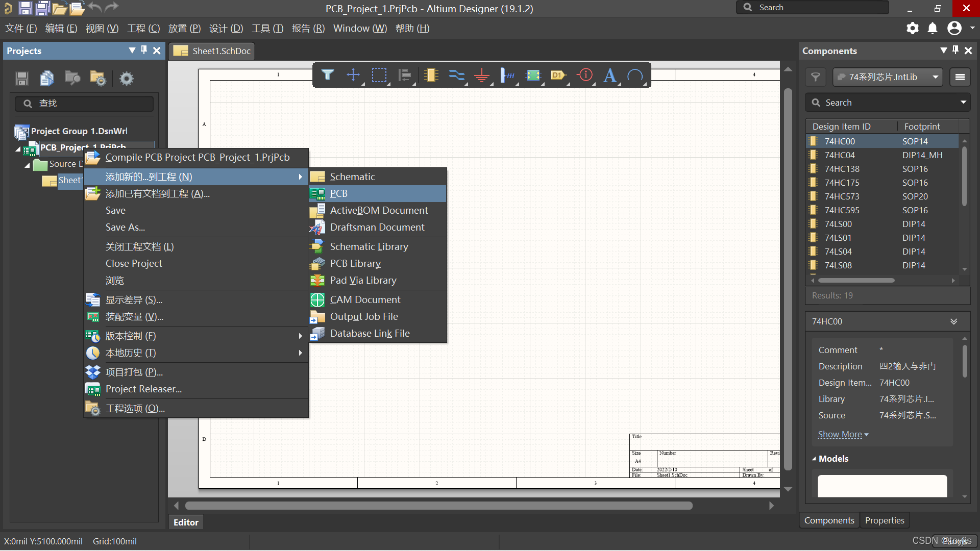Select the 74HC595 component row

(x=842, y=210)
